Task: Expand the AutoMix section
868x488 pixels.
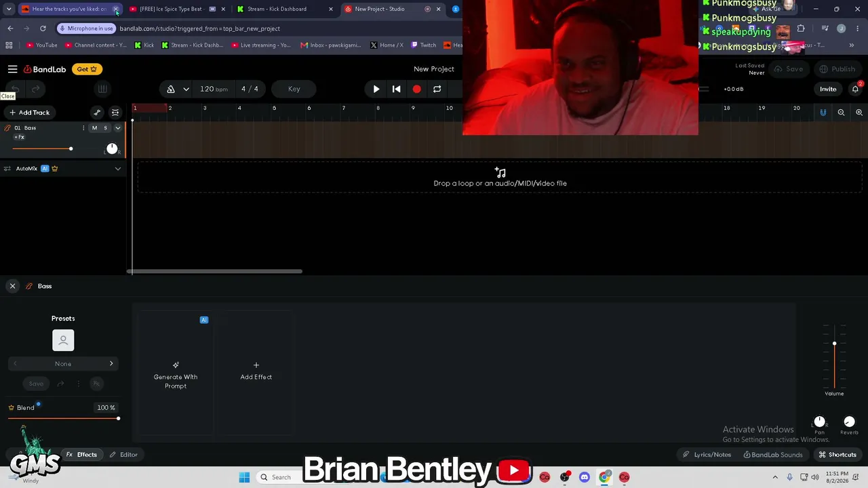Action: point(117,169)
